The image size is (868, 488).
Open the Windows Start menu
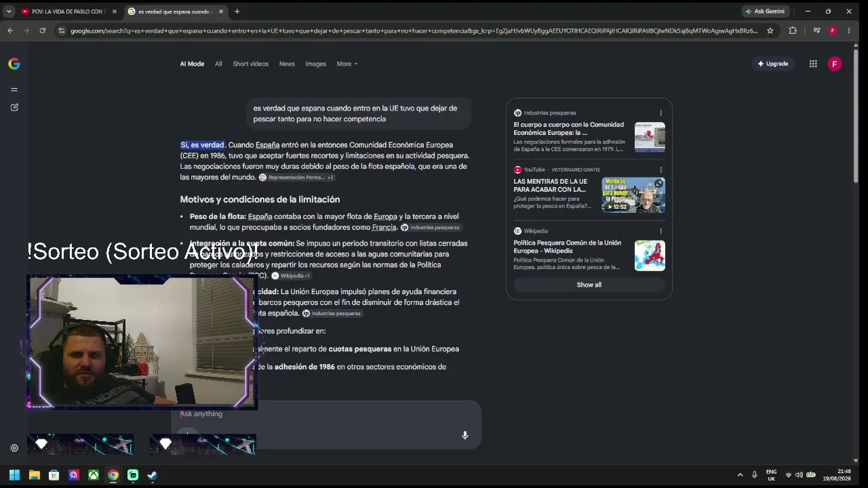pyautogui.click(x=14, y=475)
